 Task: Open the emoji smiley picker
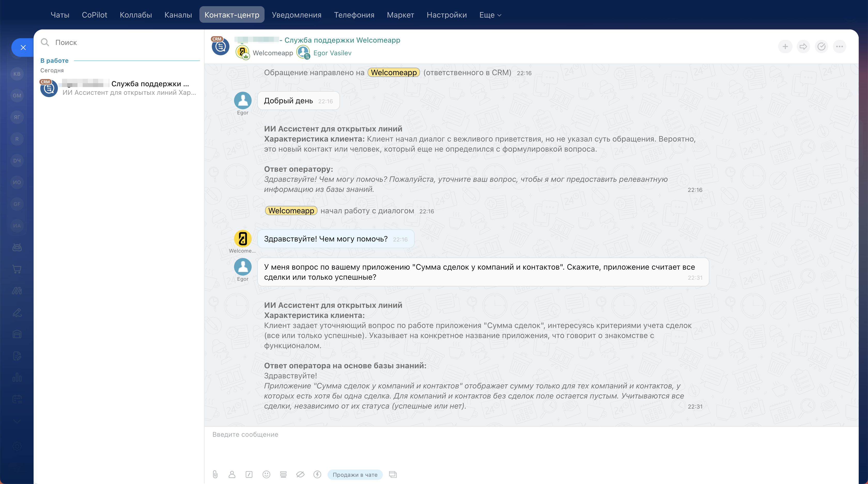[266, 474]
